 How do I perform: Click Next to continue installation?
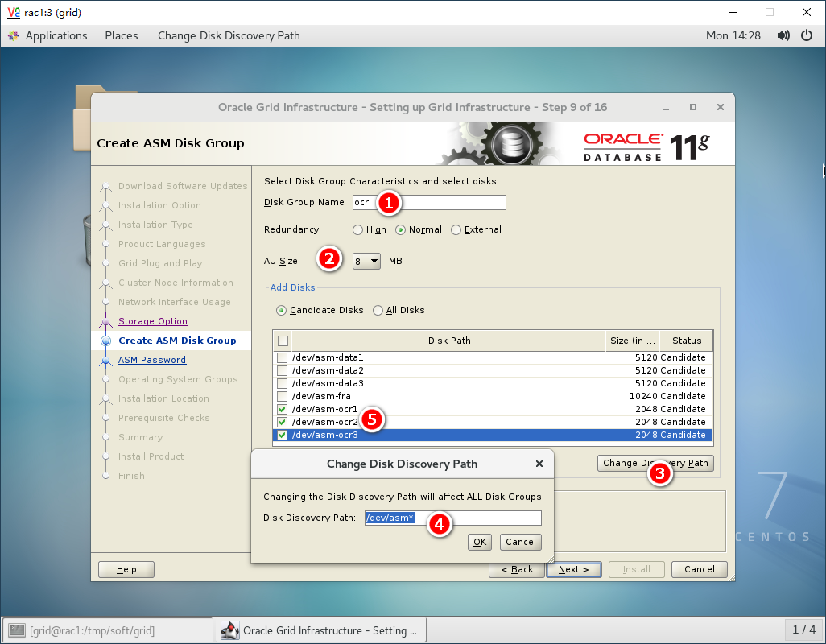(574, 569)
